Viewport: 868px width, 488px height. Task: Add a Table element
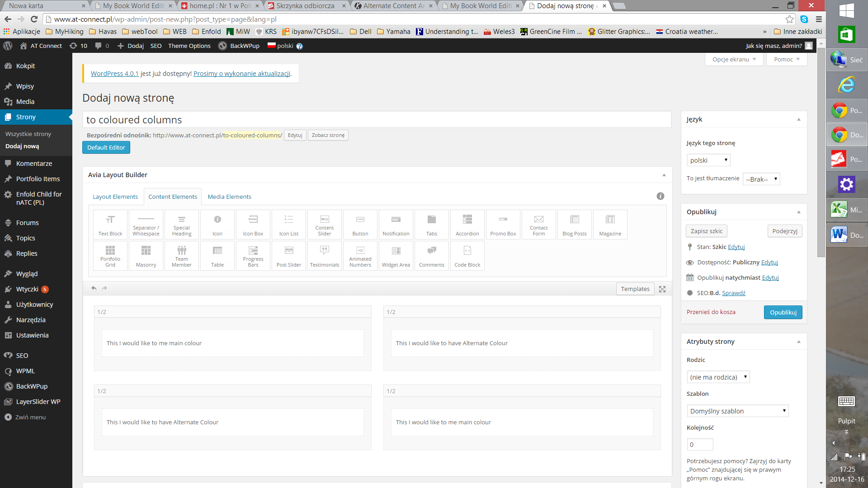click(x=217, y=256)
